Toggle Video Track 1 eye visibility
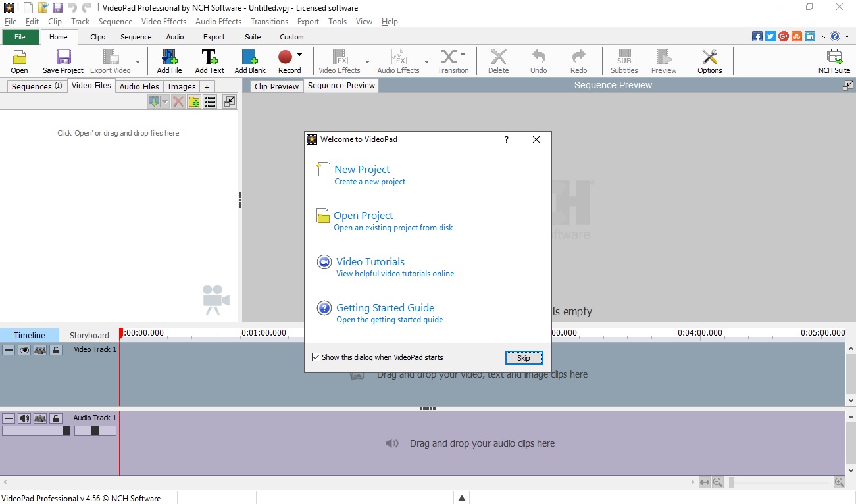This screenshot has height=504, width=856. tap(24, 350)
